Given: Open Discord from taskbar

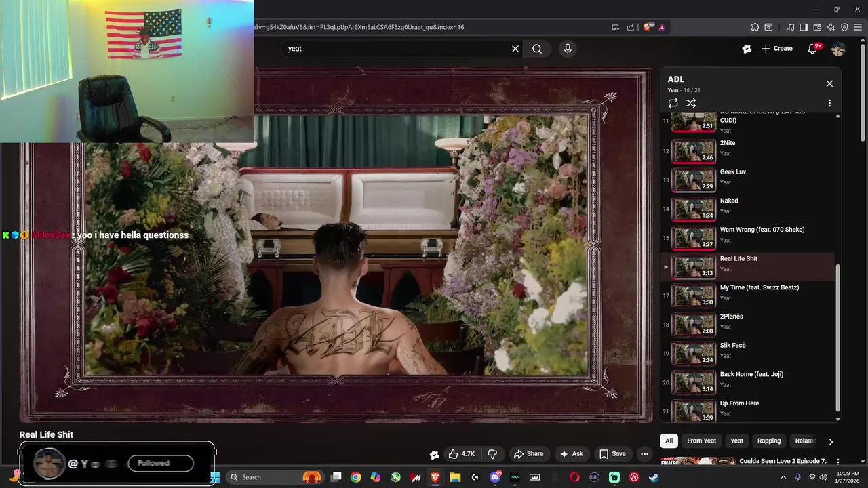Looking at the screenshot, I should [495, 477].
